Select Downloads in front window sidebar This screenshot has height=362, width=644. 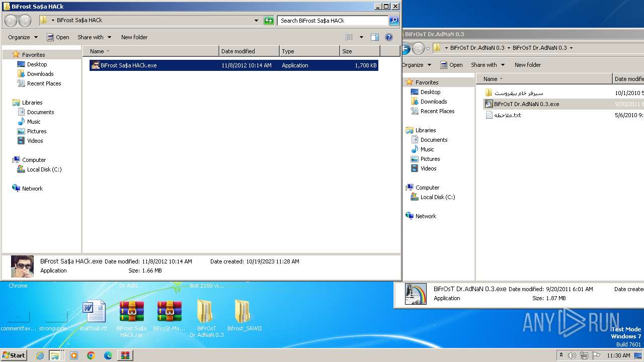(40, 74)
